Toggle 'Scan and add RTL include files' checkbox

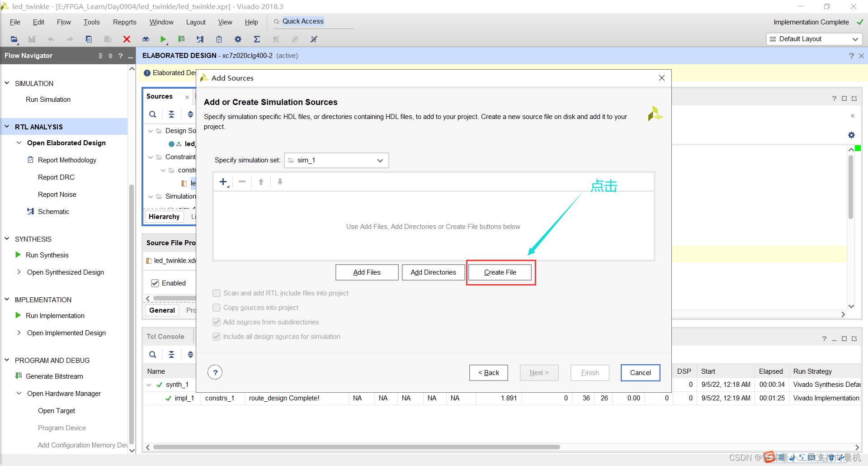[217, 293]
